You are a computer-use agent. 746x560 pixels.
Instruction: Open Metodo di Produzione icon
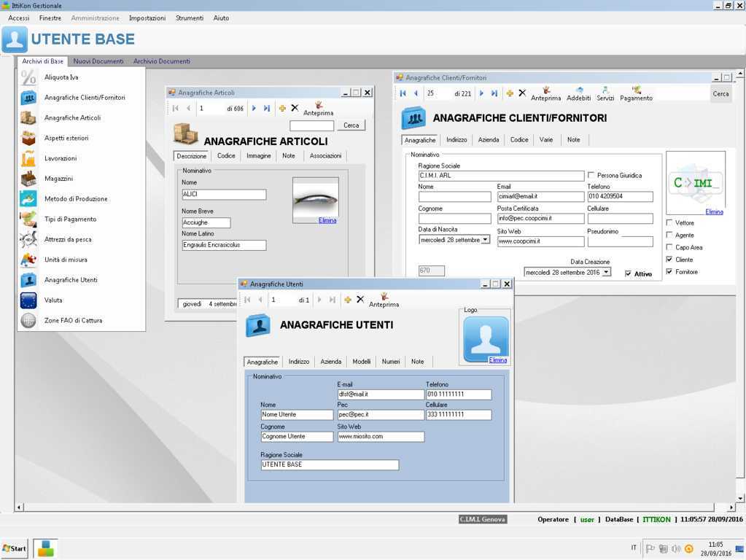(28, 199)
